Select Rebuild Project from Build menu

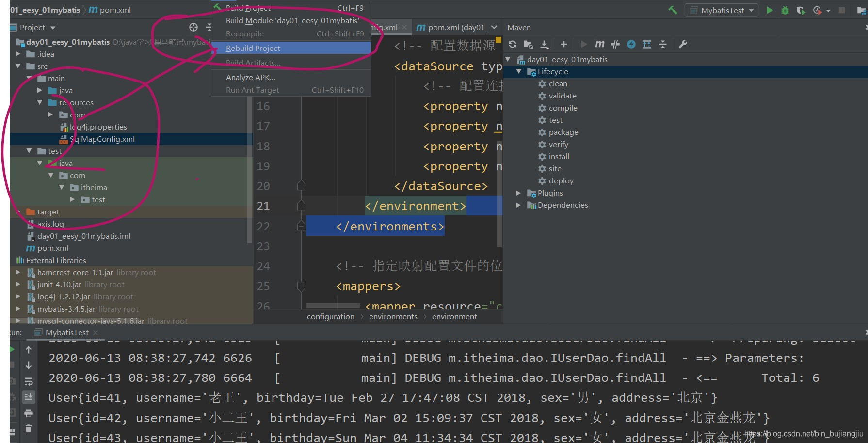(x=291, y=48)
